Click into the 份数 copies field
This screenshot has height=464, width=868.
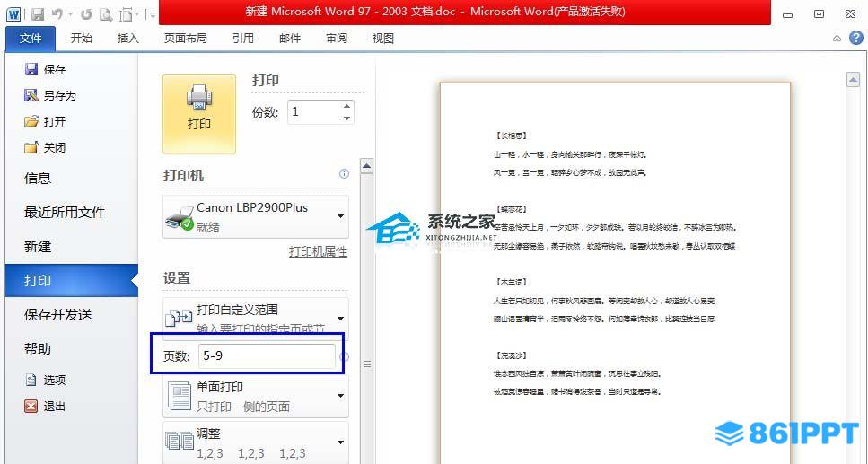(314, 112)
